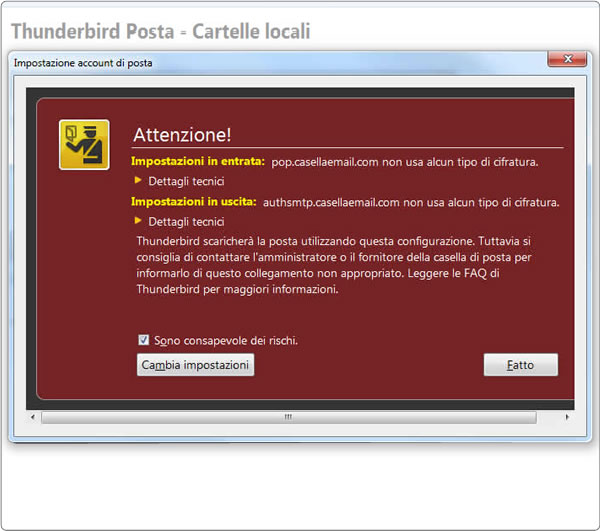Confirm with the Fatto button
The width and height of the screenshot is (600, 531).
coord(520,365)
